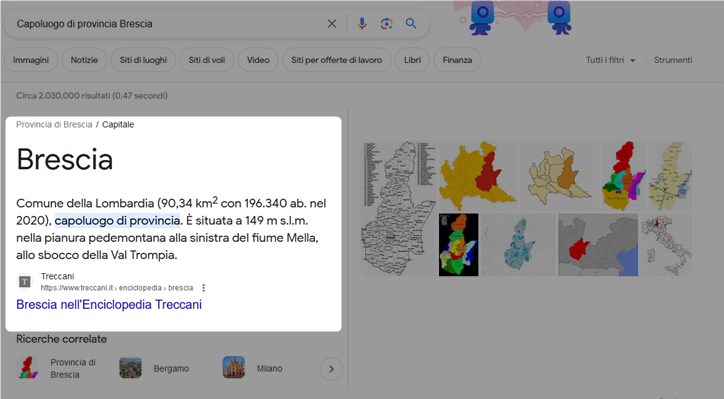Select the Siti di luoghi filter

pyautogui.click(x=143, y=60)
